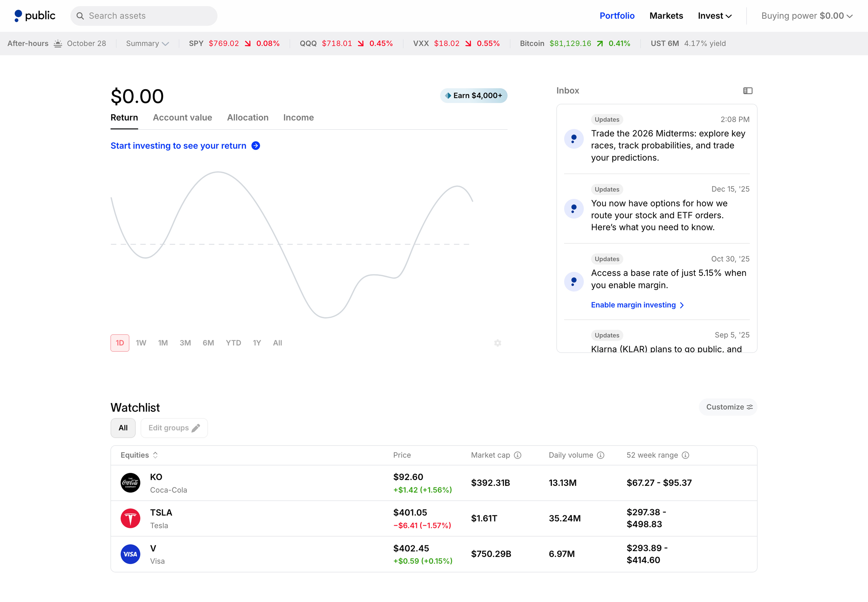This screenshot has height=602, width=868.
Task: Open the Markets nav item
Action: tap(666, 16)
